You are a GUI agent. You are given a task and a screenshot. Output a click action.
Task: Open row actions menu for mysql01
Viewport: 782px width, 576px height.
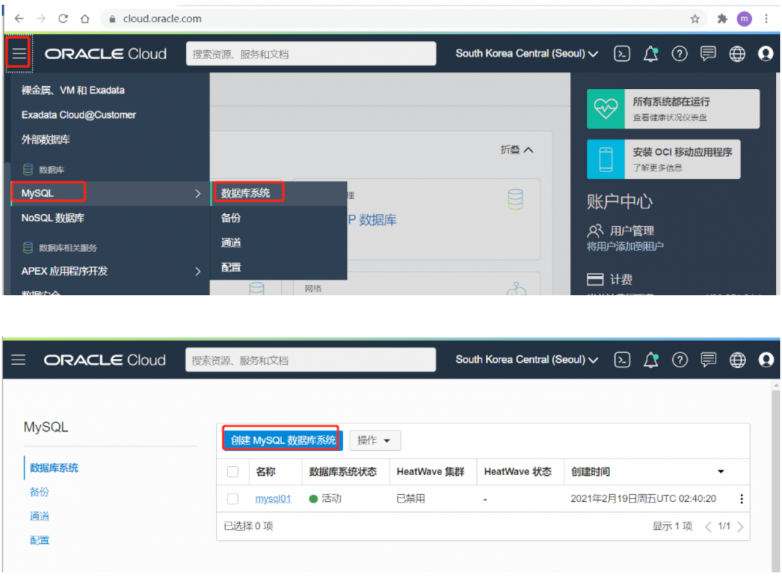[x=742, y=499]
